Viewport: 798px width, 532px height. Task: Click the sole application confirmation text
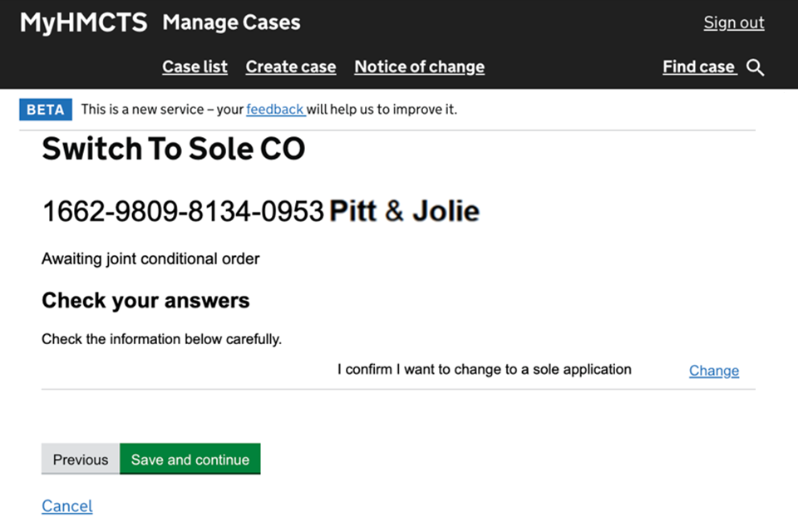[x=484, y=370]
